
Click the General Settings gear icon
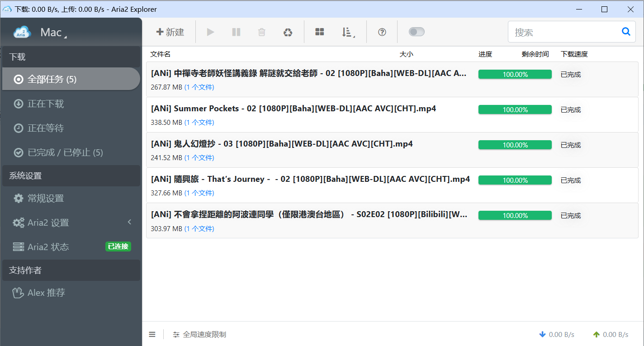click(x=19, y=198)
